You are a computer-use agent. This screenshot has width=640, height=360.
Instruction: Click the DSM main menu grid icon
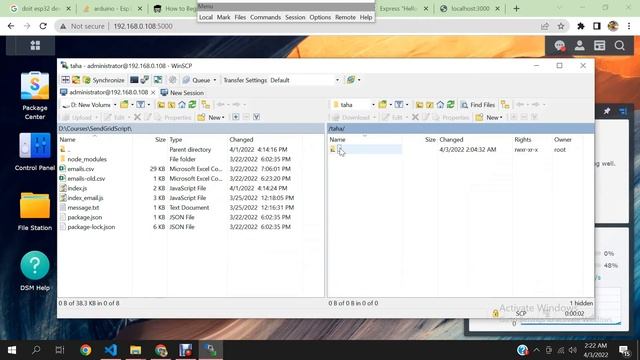tap(35, 45)
